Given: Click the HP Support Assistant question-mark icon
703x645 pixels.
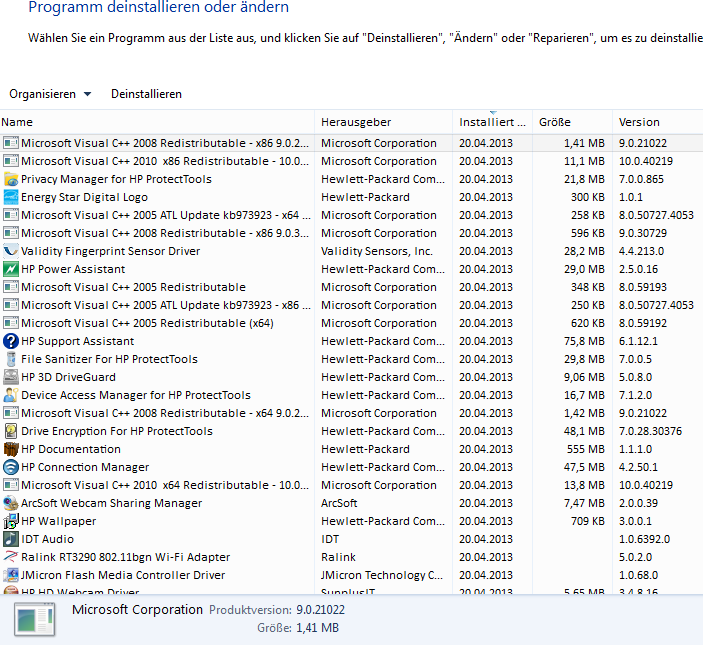Looking at the screenshot, I should click(x=11, y=341).
